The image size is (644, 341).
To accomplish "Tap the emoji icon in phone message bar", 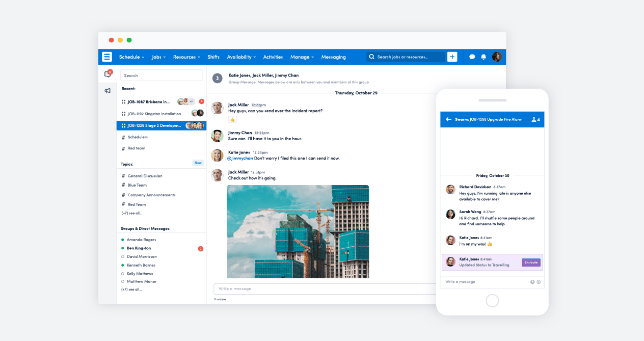I will pyautogui.click(x=532, y=282).
